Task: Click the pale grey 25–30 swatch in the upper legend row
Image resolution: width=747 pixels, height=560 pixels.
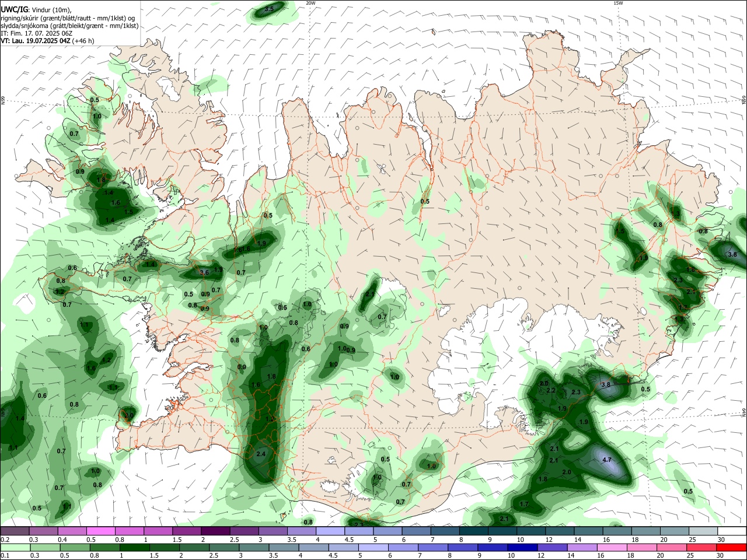Action: (703, 531)
